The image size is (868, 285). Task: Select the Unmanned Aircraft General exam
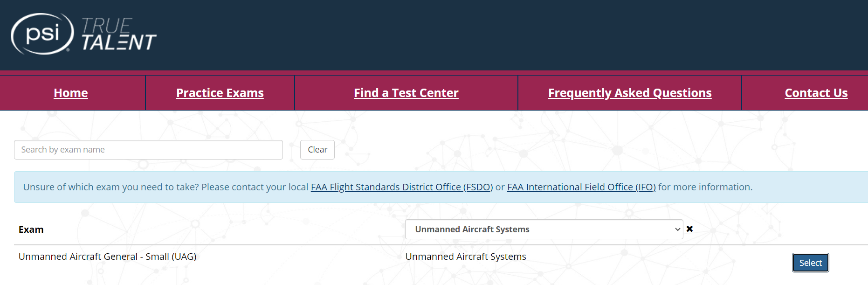click(810, 263)
